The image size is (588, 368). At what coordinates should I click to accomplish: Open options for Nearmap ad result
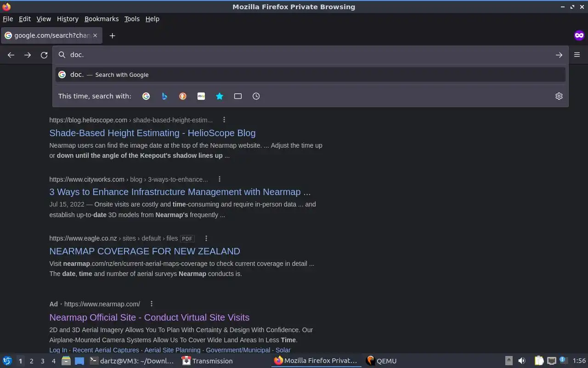click(152, 304)
